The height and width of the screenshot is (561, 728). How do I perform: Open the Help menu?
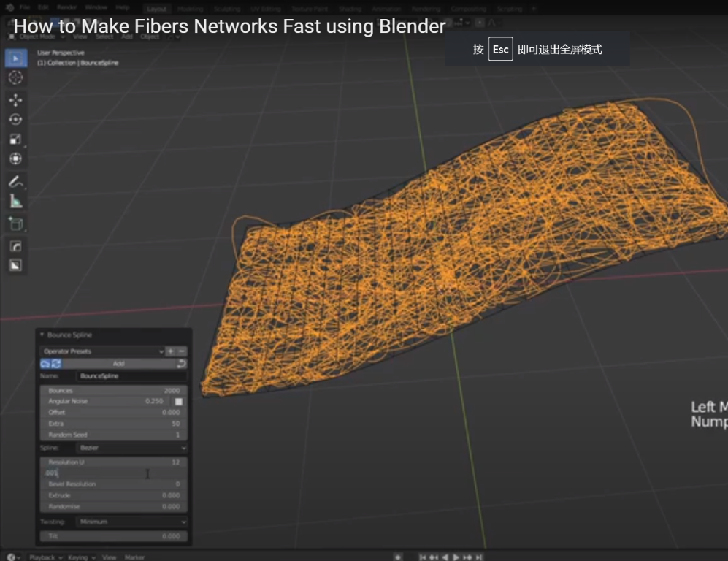click(122, 7)
